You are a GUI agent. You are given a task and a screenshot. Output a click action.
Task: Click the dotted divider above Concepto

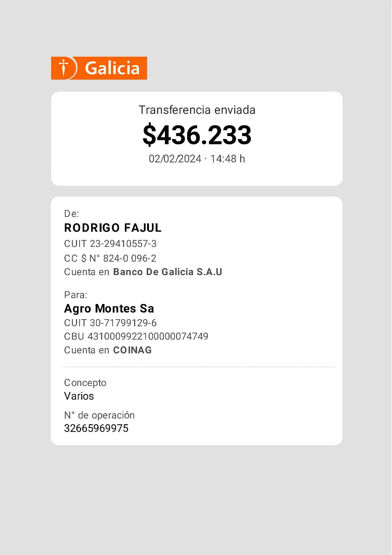point(199,367)
